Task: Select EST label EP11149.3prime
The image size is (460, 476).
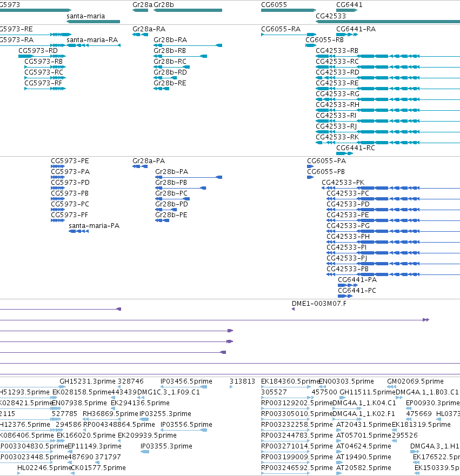Action: coord(95,446)
